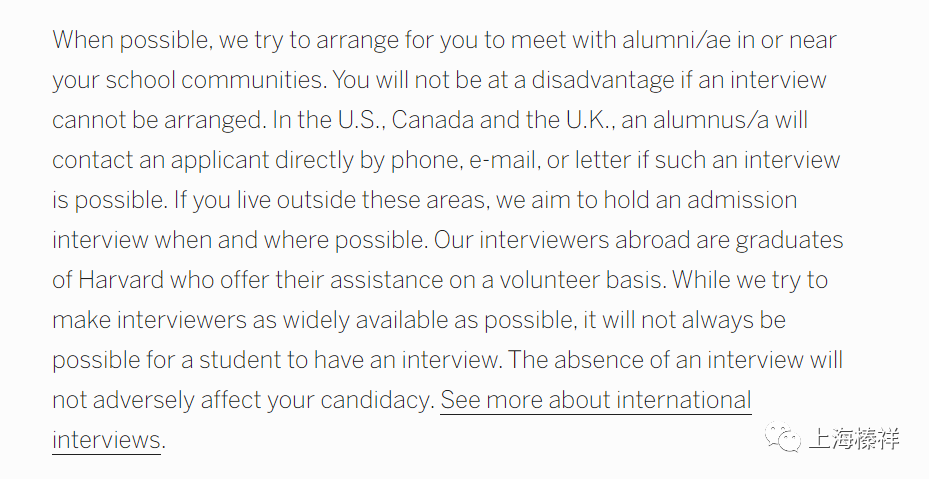Click the word 'absence' in the paragraph

tap(594, 360)
